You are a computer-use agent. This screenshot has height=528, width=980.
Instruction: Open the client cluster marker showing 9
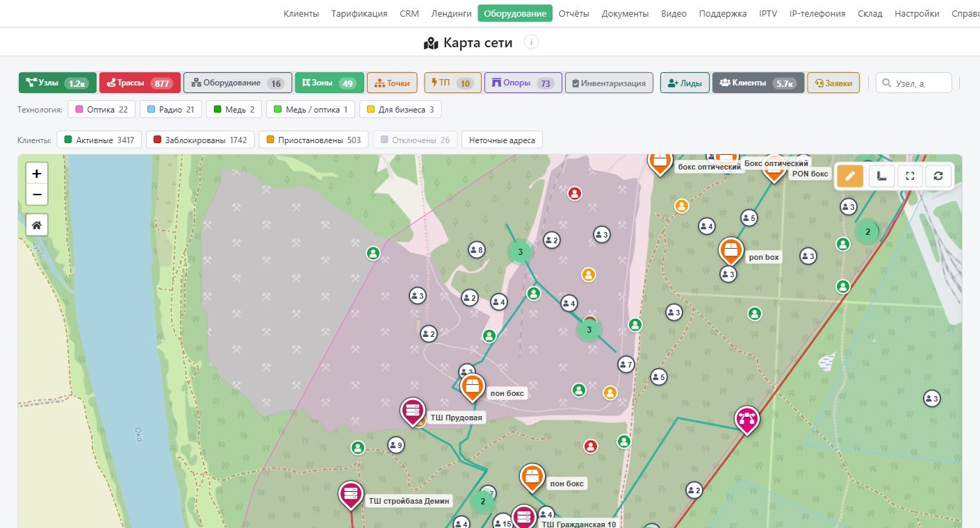click(x=395, y=445)
